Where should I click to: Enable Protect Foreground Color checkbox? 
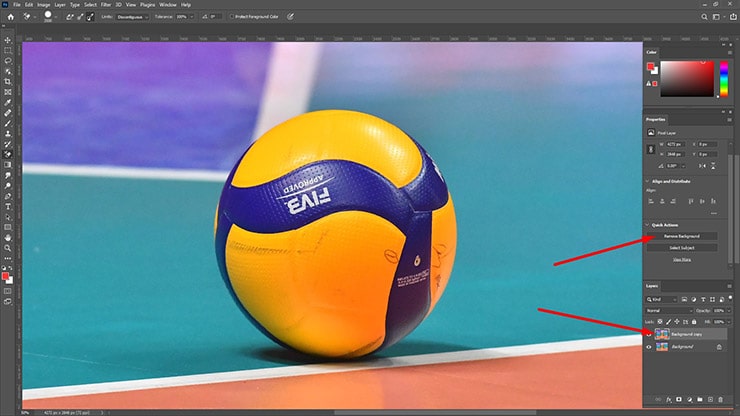(x=231, y=16)
